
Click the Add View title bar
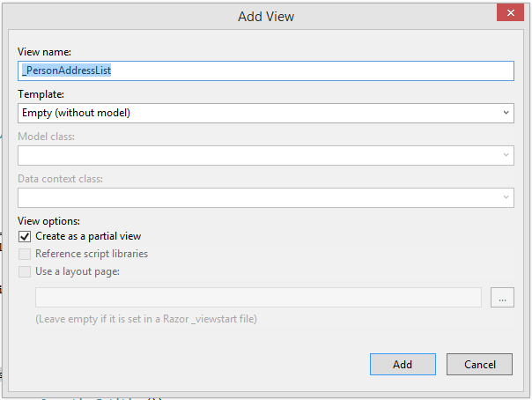pyautogui.click(x=264, y=16)
